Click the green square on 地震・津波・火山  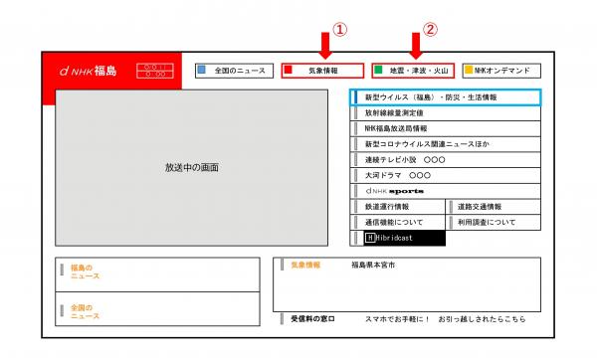coord(378,70)
